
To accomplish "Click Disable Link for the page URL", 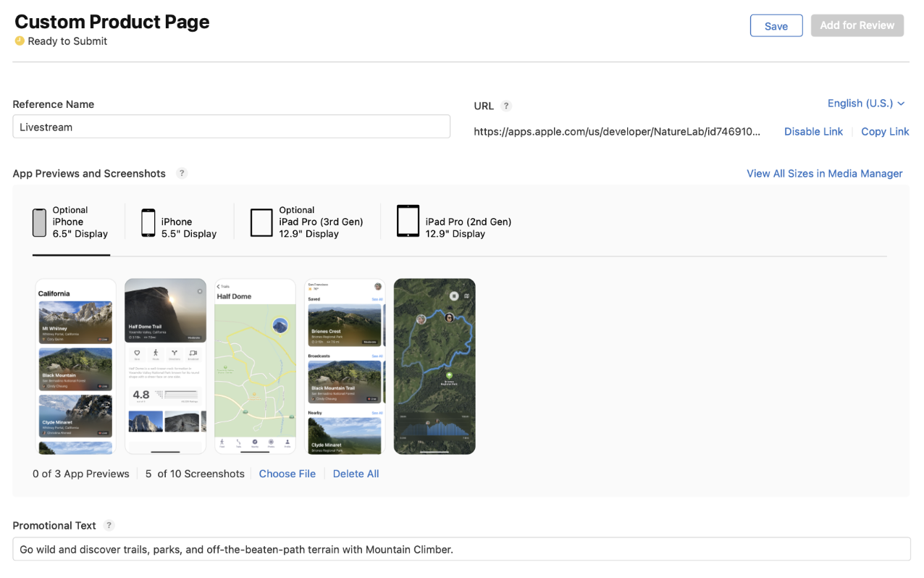I will [x=813, y=131].
